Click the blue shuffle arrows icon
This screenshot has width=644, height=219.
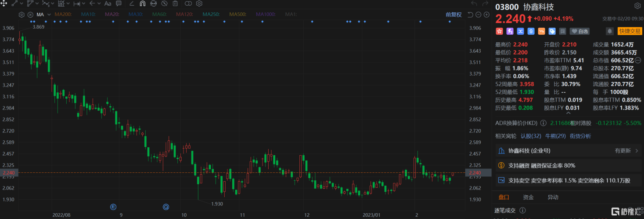click(521, 31)
